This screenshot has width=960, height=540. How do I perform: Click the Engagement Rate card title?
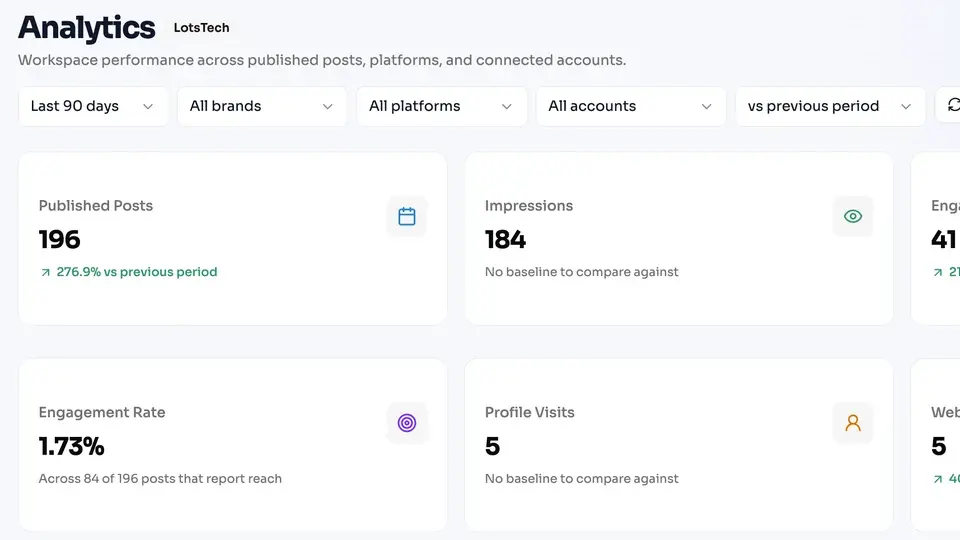102,413
